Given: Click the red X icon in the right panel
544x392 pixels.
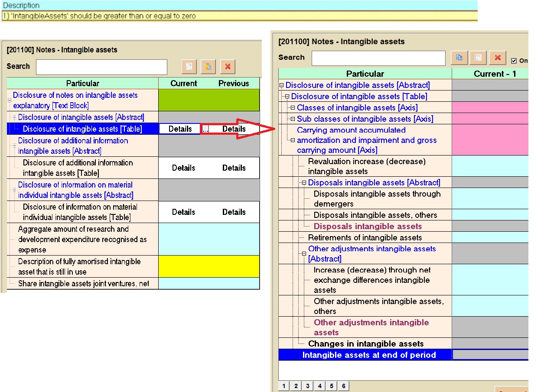Looking at the screenshot, I should pos(498,58).
